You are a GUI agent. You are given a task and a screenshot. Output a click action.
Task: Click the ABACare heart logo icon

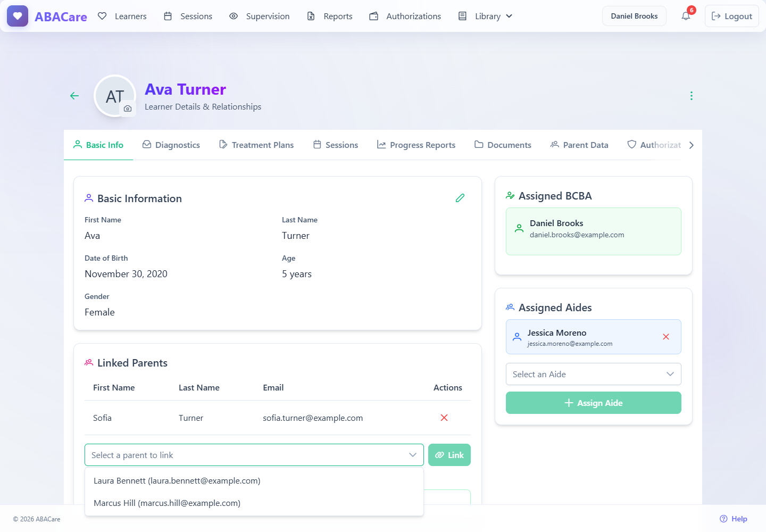(x=18, y=16)
